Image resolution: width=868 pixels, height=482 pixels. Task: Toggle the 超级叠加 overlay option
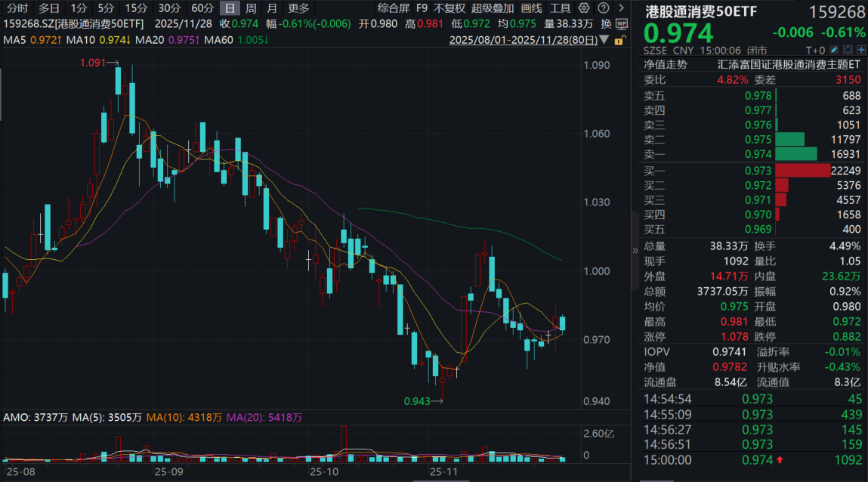pos(493,8)
